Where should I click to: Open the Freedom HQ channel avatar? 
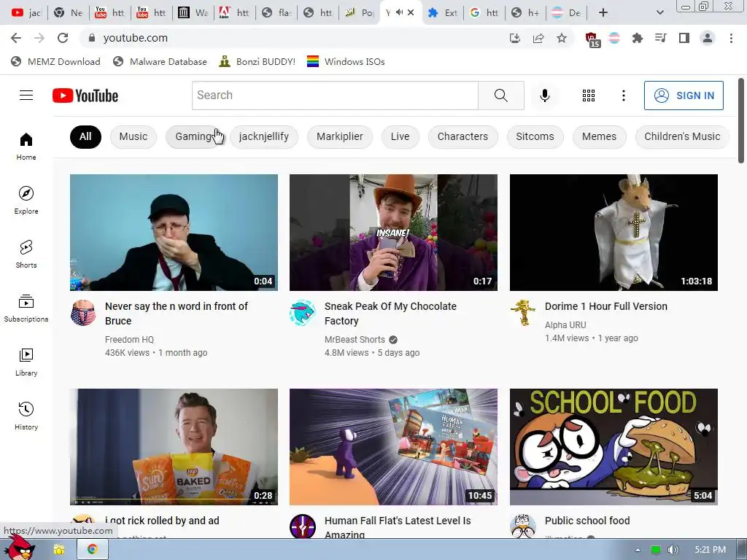(x=83, y=313)
